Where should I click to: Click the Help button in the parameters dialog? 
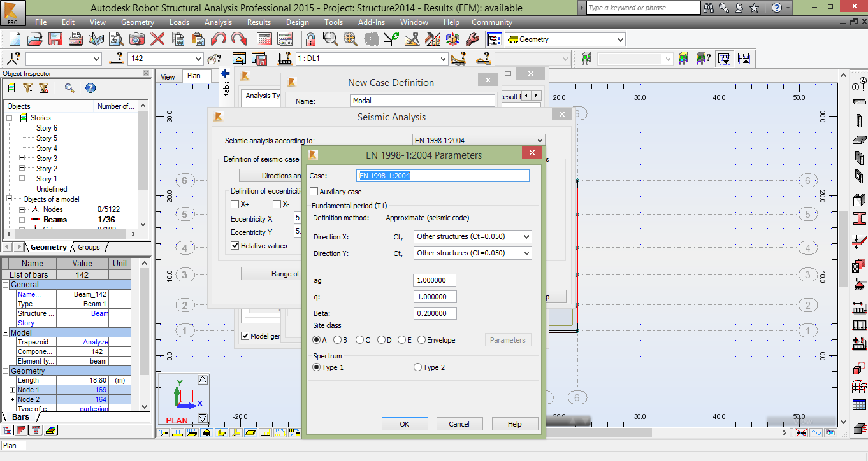pyautogui.click(x=514, y=423)
